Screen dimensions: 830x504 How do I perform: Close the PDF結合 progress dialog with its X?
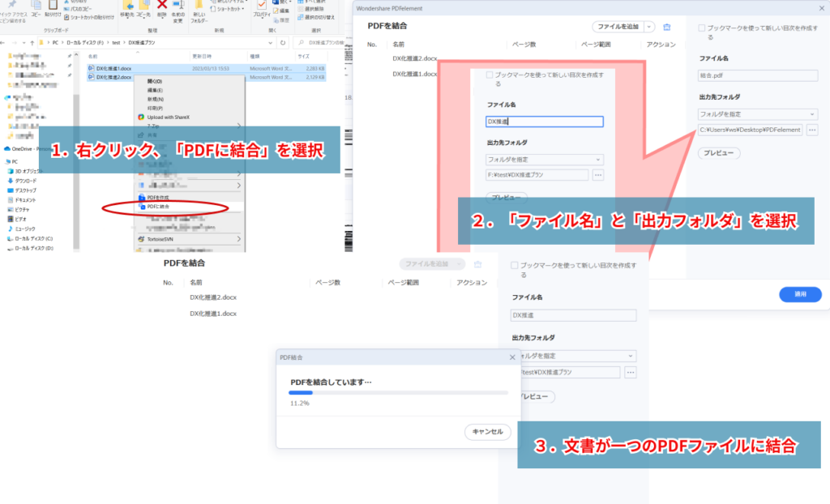click(x=512, y=357)
